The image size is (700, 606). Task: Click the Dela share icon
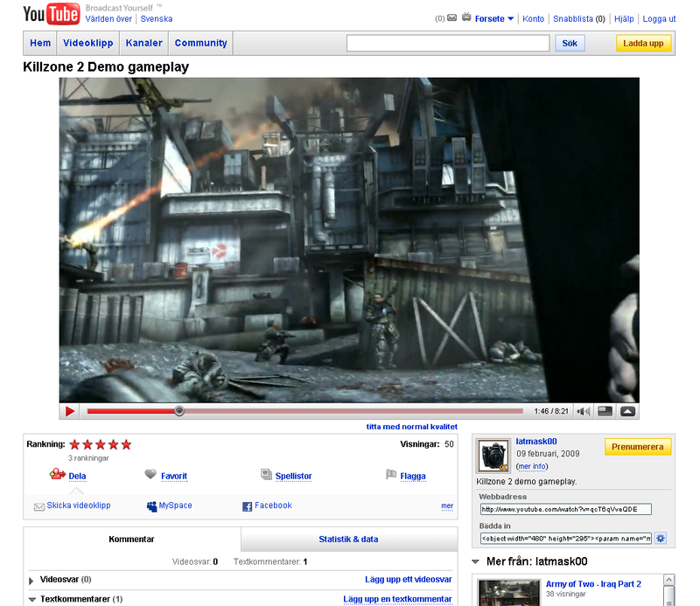57,474
